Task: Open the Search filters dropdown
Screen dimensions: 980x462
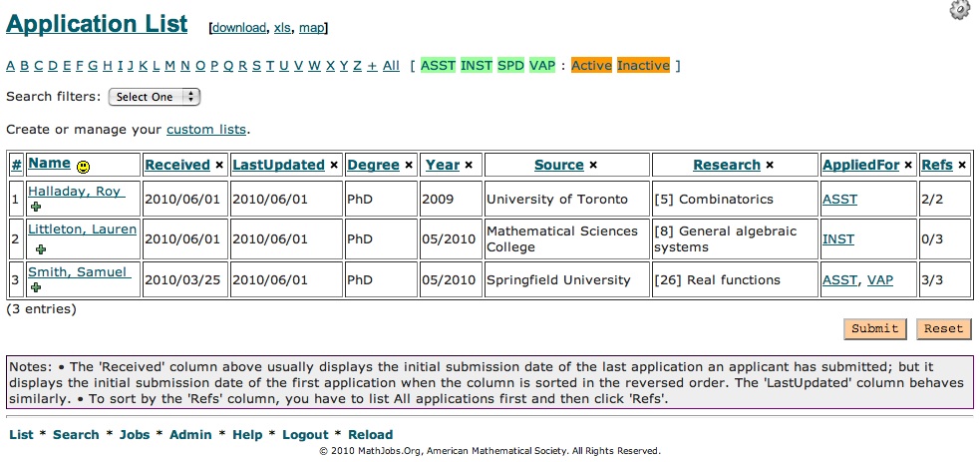Action: [154, 97]
